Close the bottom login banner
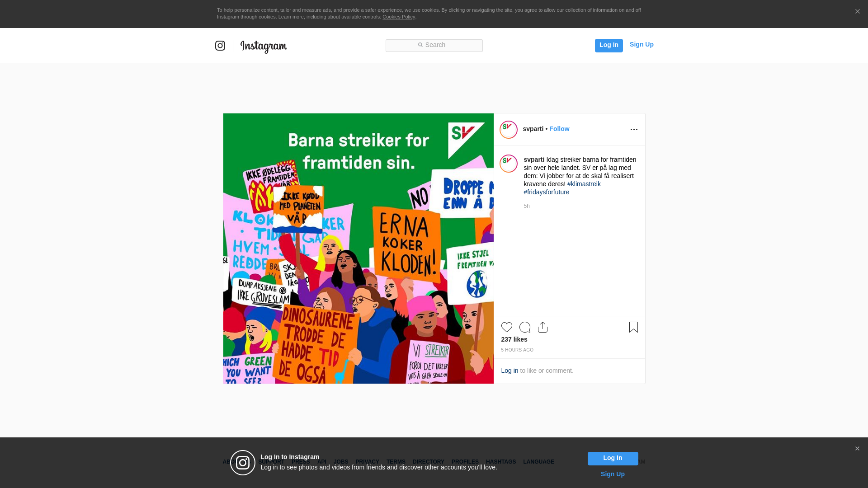Image resolution: width=868 pixels, height=488 pixels. (857, 449)
